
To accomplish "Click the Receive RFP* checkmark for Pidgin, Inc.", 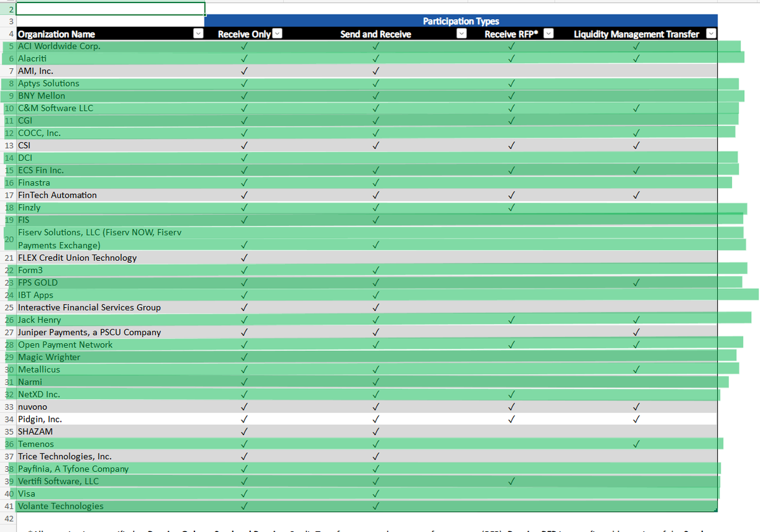I will click(511, 419).
